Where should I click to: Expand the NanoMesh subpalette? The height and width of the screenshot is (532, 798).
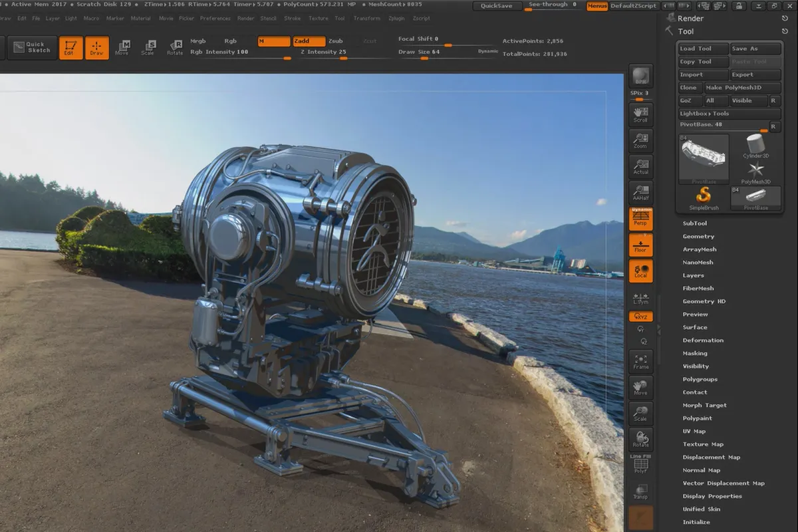tap(698, 262)
